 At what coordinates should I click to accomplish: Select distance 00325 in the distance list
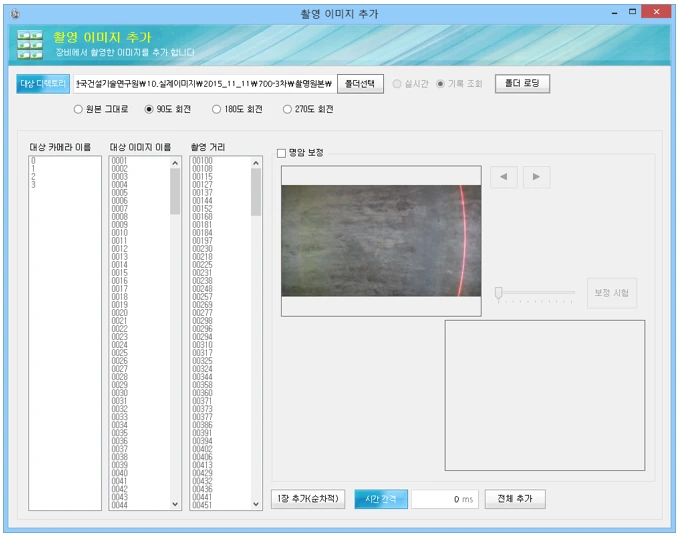click(x=221, y=361)
